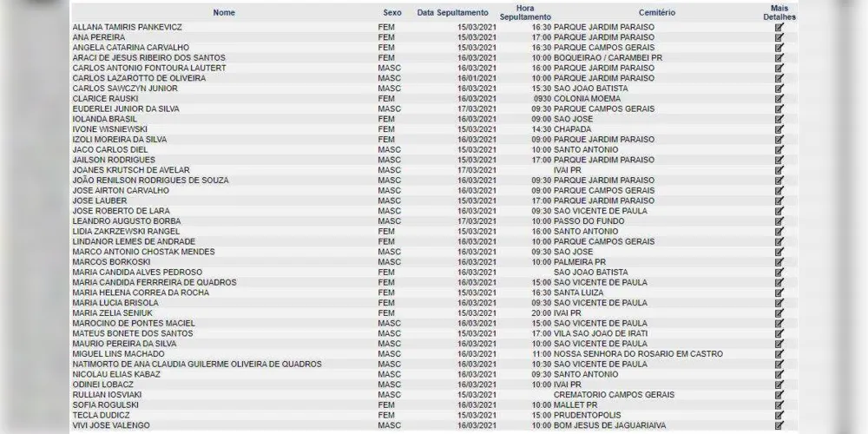Open more details for JACO CARLOS DIEL
868x434 pixels.
click(x=779, y=150)
